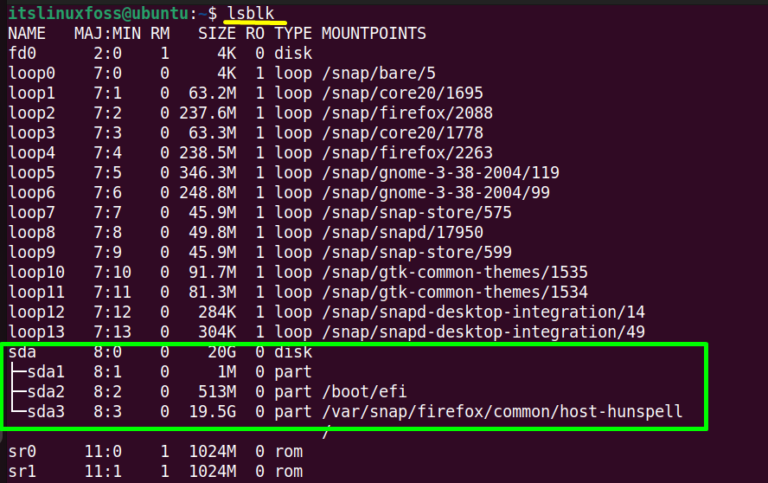Click the SIZE column header
Image resolution: width=768 pixels, height=483 pixels.
(x=217, y=33)
